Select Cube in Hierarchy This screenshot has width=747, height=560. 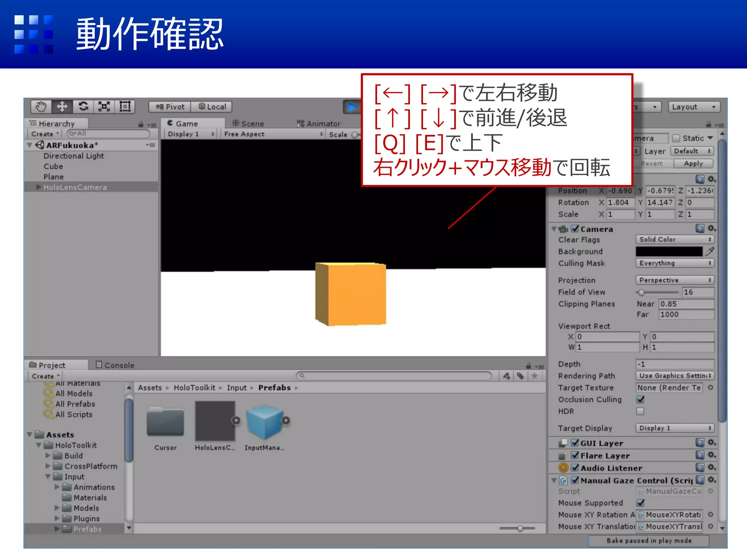point(53,166)
